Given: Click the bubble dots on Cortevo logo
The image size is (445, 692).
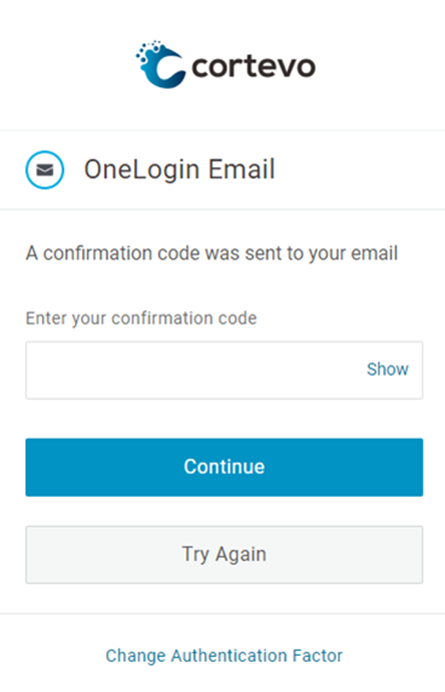Looking at the screenshot, I should point(147,52).
